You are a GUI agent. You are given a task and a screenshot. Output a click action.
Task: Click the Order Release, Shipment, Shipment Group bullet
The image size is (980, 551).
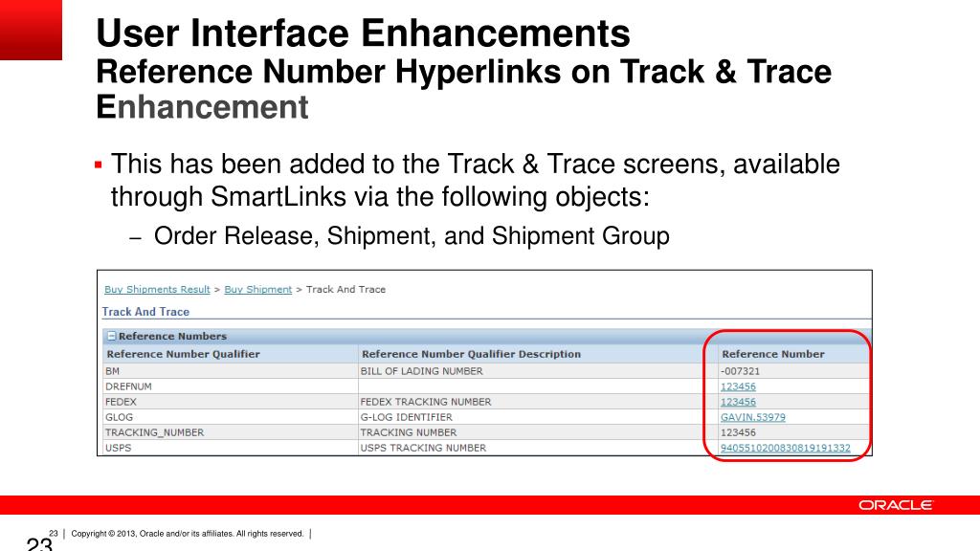click(412, 236)
